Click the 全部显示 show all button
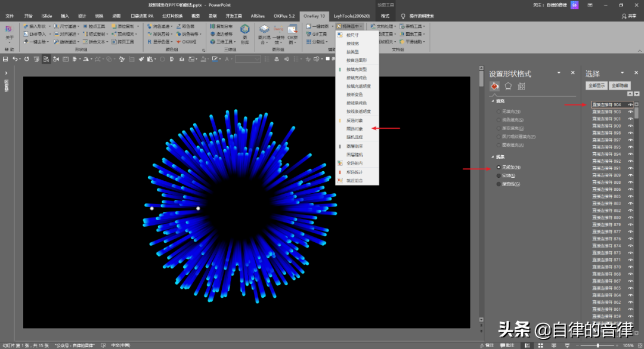Viewport: 644px width, 349px height. [596, 85]
